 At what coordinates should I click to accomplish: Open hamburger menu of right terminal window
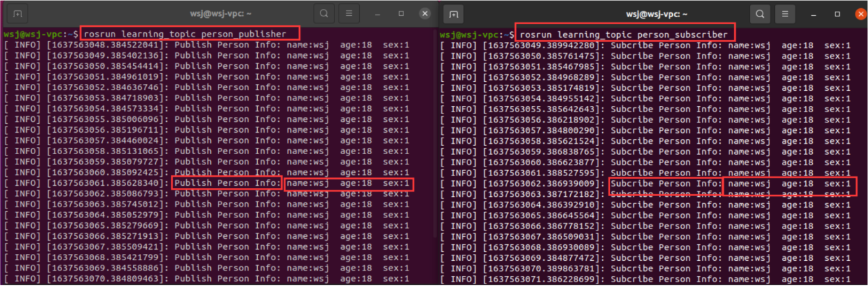[x=785, y=13]
